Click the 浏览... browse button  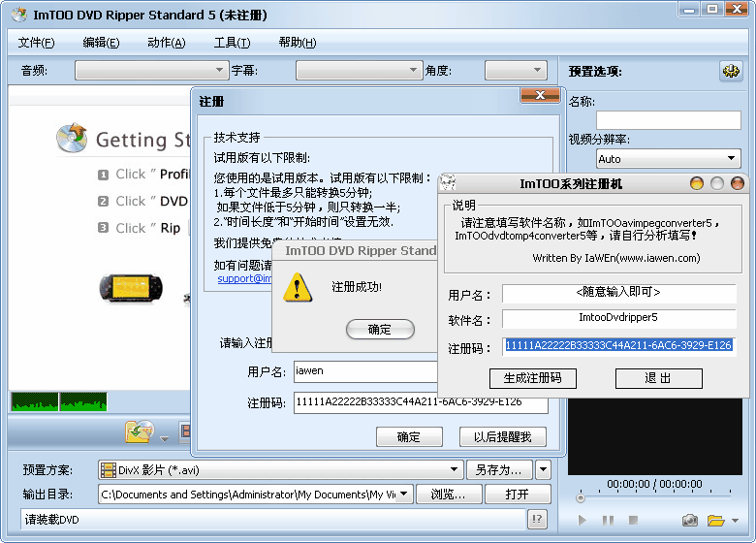449,495
